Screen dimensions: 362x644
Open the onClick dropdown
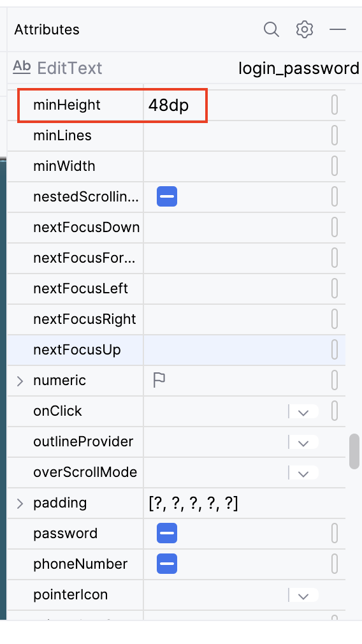tap(303, 411)
